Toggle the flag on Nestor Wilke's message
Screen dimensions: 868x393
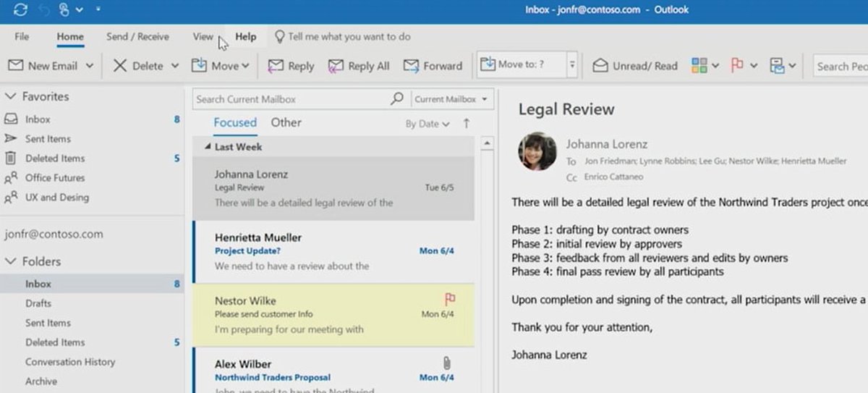point(449,298)
